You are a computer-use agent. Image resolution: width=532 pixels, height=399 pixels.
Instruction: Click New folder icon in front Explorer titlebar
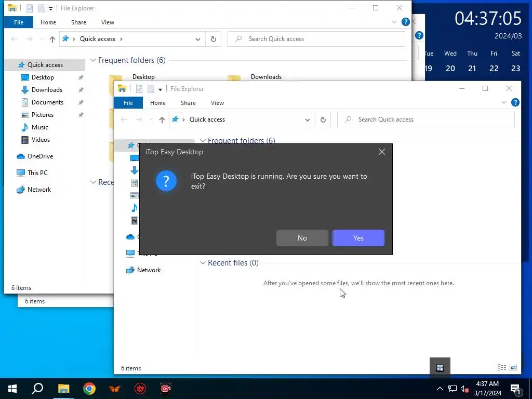pyautogui.click(x=151, y=89)
